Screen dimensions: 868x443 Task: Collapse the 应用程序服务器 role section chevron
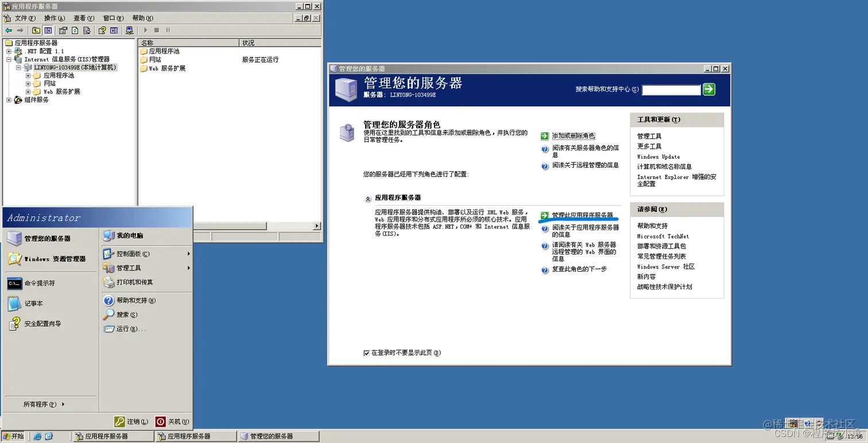pos(368,199)
